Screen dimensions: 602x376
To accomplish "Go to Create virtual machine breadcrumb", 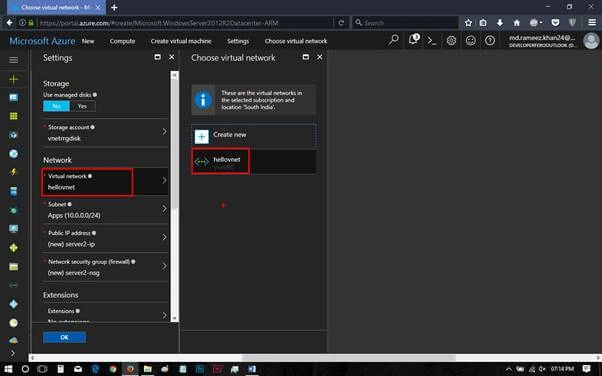I will (x=181, y=41).
